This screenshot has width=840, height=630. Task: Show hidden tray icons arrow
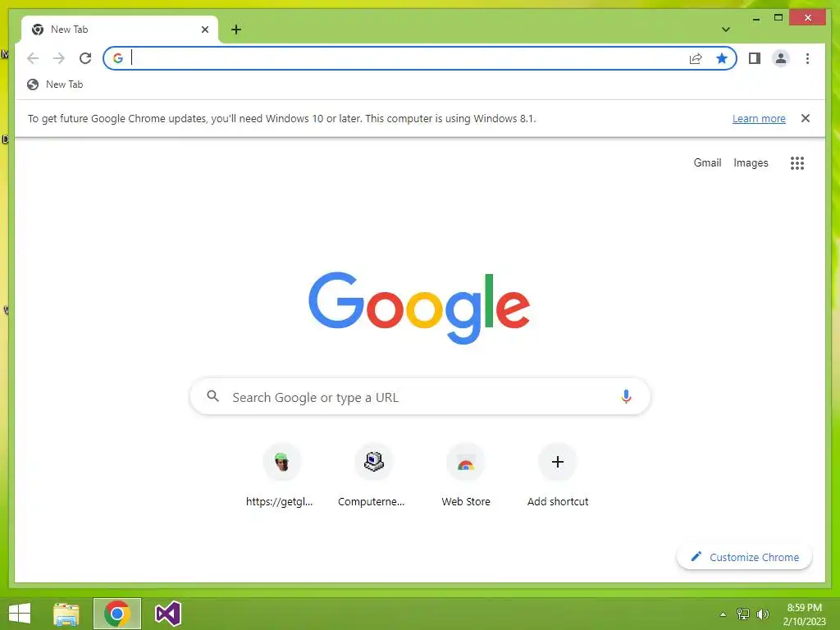(723, 614)
